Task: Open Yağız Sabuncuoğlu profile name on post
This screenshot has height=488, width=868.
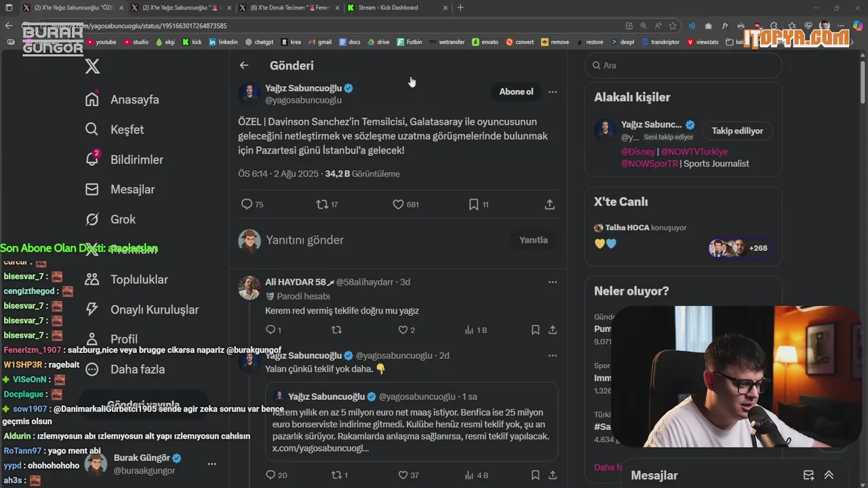Action: pyautogui.click(x=304, y=88)
